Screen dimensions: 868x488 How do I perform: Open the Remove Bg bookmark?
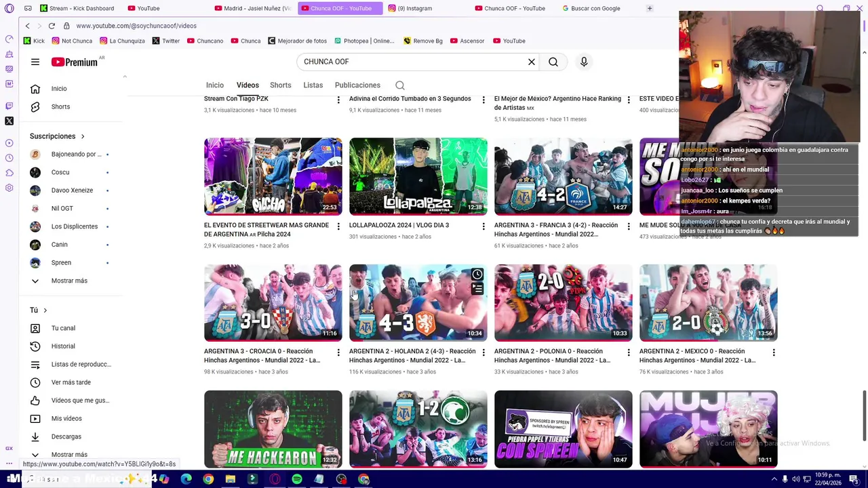click(422, 41)
